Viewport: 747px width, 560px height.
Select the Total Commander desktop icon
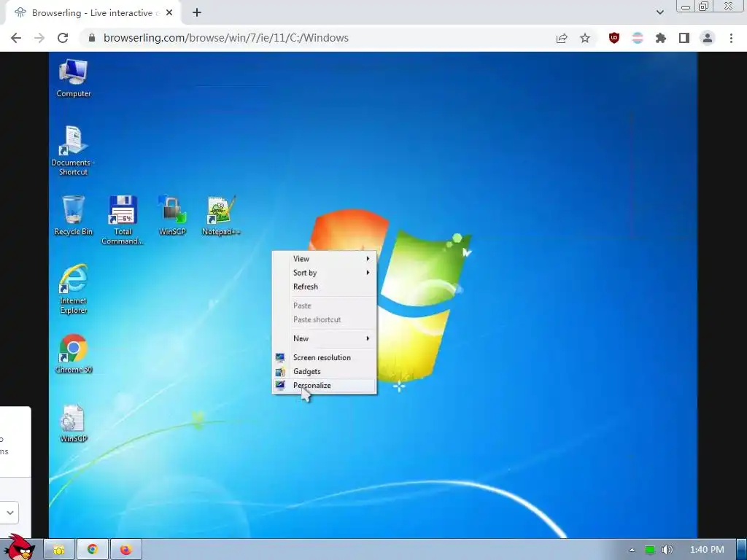[123, 219]
